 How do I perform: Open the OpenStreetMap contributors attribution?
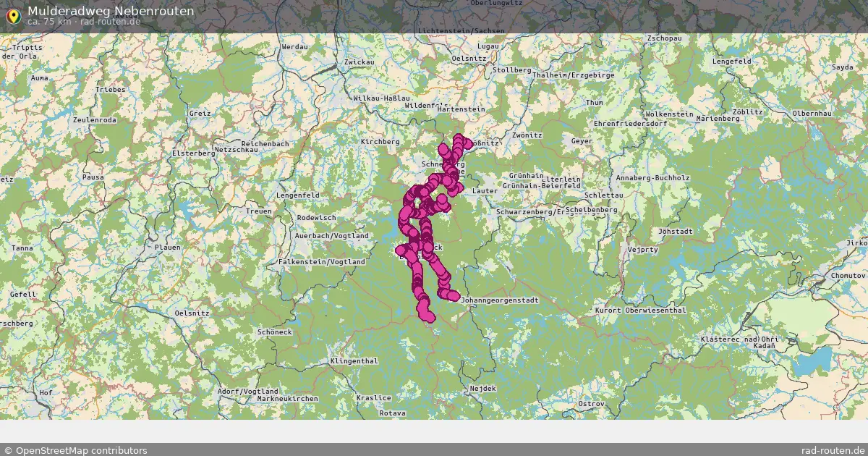coord(76,450)
